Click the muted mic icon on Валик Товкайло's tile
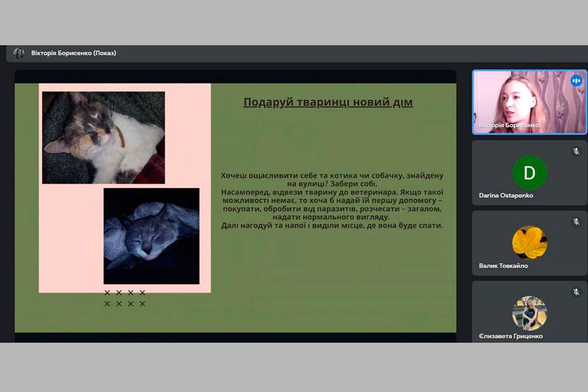The height and width of the screenshot is (392, 588). pos(576,221)
